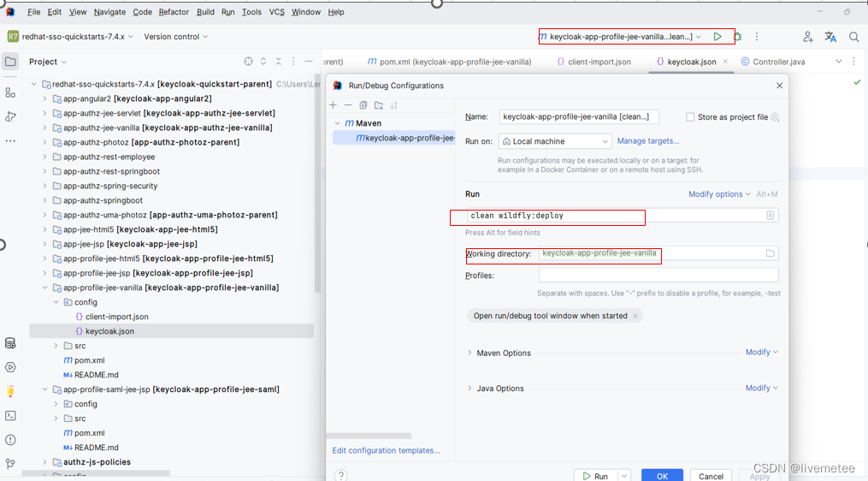The height and width of the screenshot is (481, 868).
Task: Open the Structure tool window in sidebar
Action: pos(10,92)
